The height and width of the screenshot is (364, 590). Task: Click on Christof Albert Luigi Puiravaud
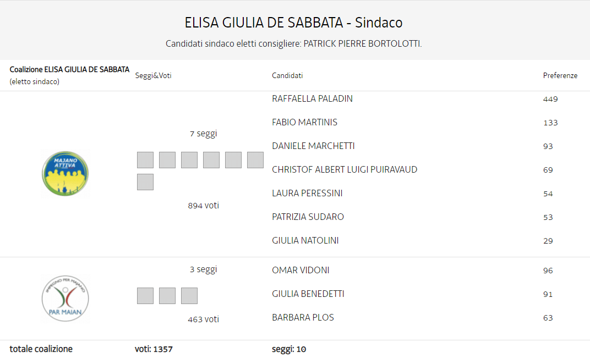click(345, 170)
